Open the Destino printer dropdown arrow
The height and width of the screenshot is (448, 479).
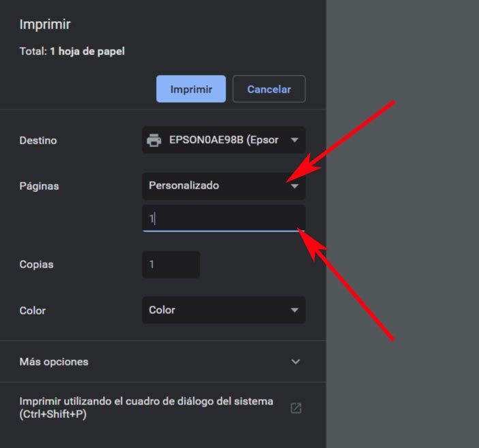tap(294, 140)
